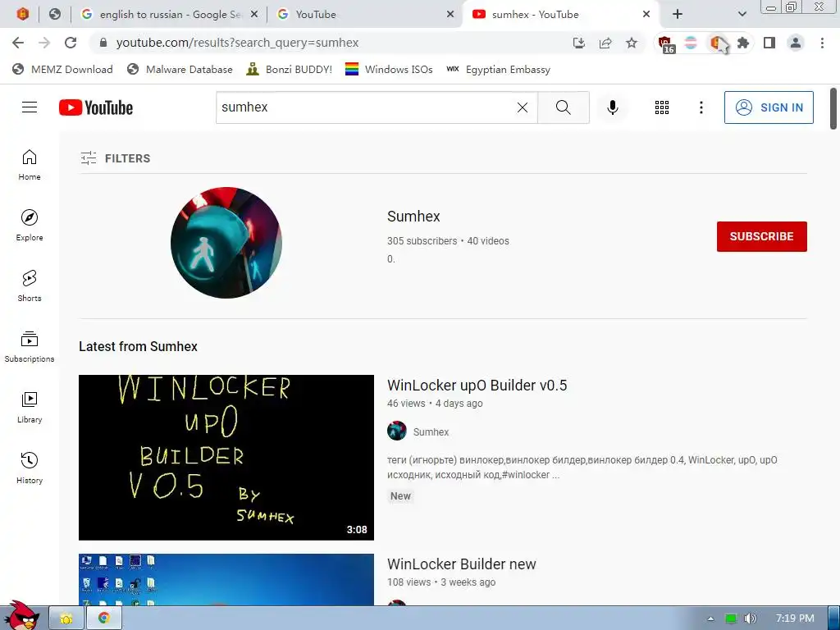The width and height of the screenshot is (840, 630).
Task: Open Chrome taskbar button
Action: [103, 619]
